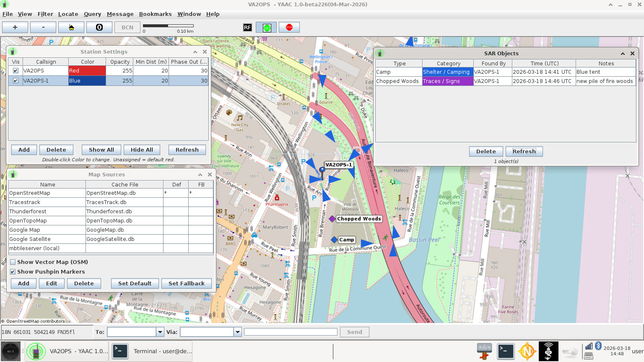Screen dimensions: 644x362
Task: Disable Show Pushpin Markers
Action: (x=13, y=271)
